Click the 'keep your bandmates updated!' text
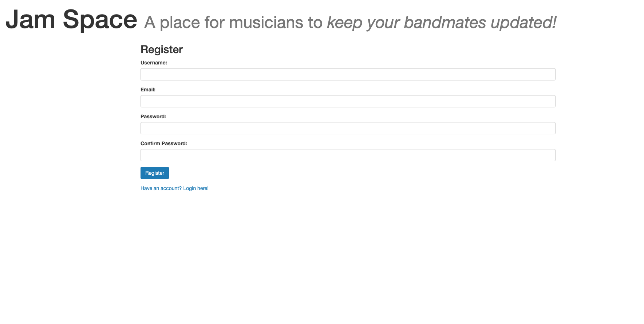The width and height of the screenshot is (644, 324). pyautogui.click(x=442, y=22)
